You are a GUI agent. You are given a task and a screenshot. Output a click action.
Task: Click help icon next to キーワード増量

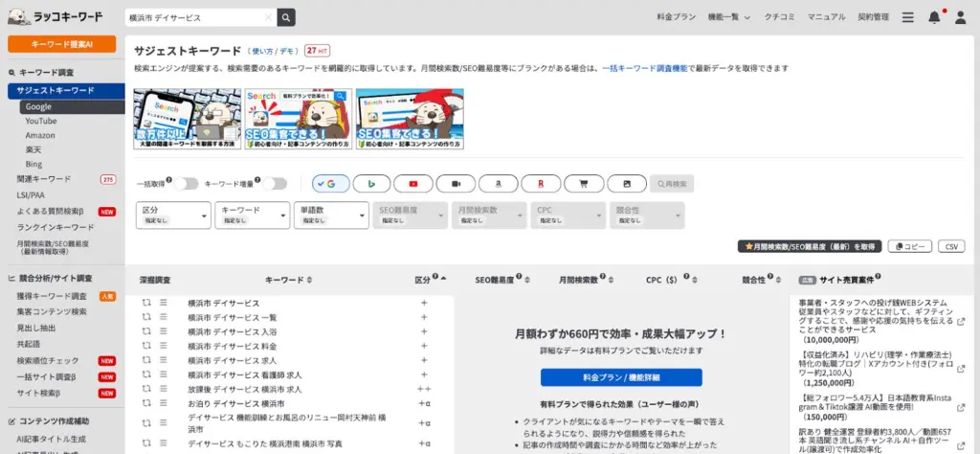[x=257, y=180]
